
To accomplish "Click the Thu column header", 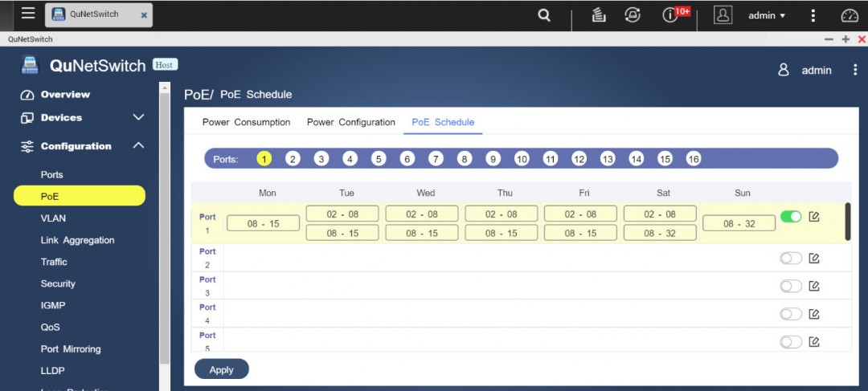I will (505, 193).
